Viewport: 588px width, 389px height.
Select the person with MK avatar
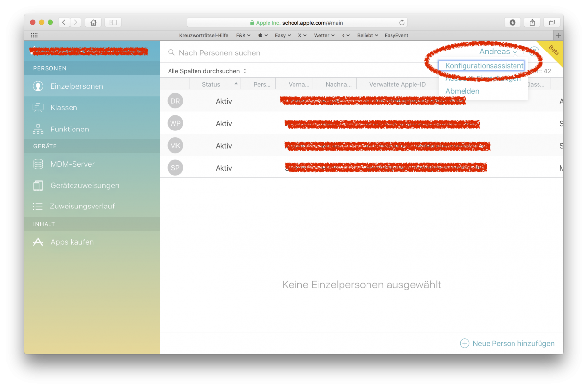pos(175,146)
